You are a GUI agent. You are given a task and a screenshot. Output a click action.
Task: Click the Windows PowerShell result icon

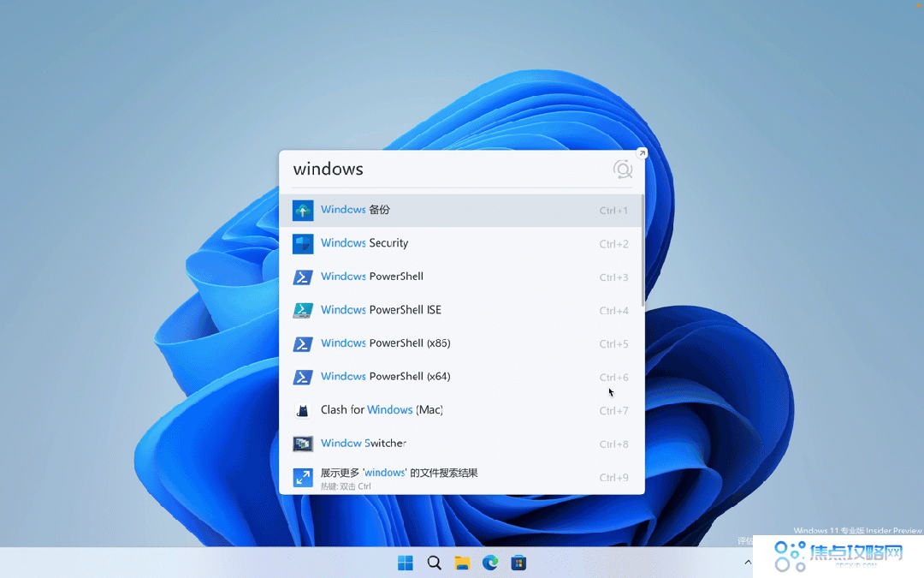tap(303, 277)
